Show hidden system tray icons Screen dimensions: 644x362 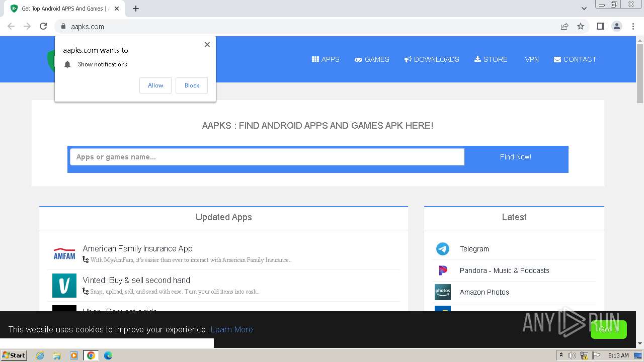click(561, 355)
